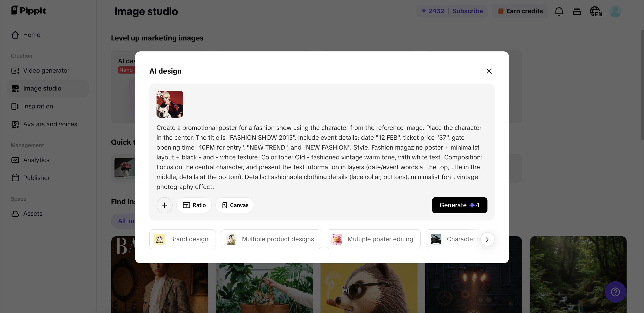Open the Canvas options
The width and height of the screenshot is (644, 313).
(x=235, y=205)
